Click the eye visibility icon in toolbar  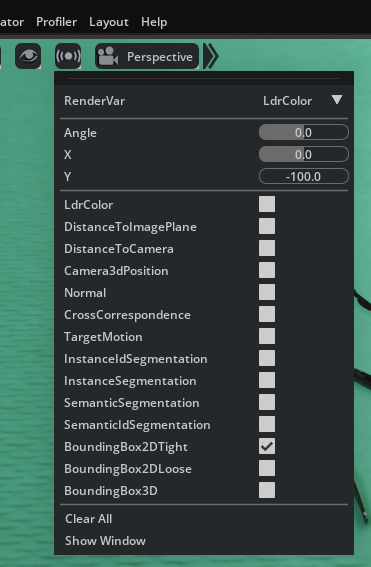tap(28, 56)
